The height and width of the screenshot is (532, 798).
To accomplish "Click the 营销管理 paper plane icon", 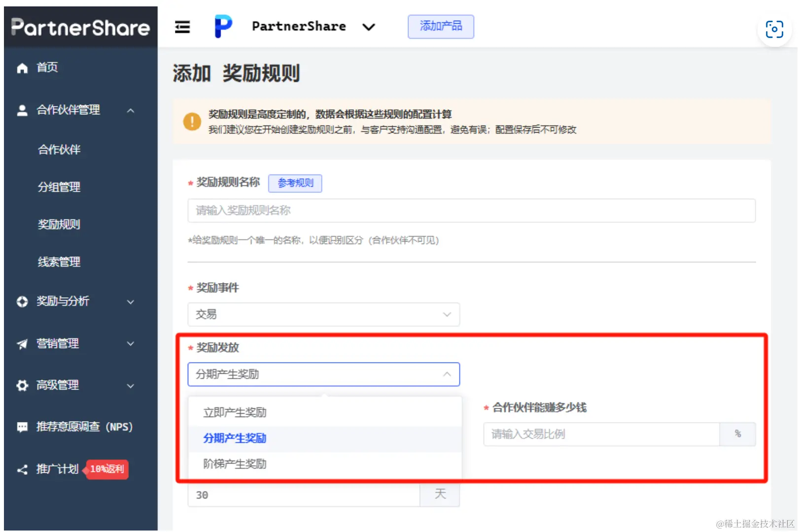I will pos(22,344).
